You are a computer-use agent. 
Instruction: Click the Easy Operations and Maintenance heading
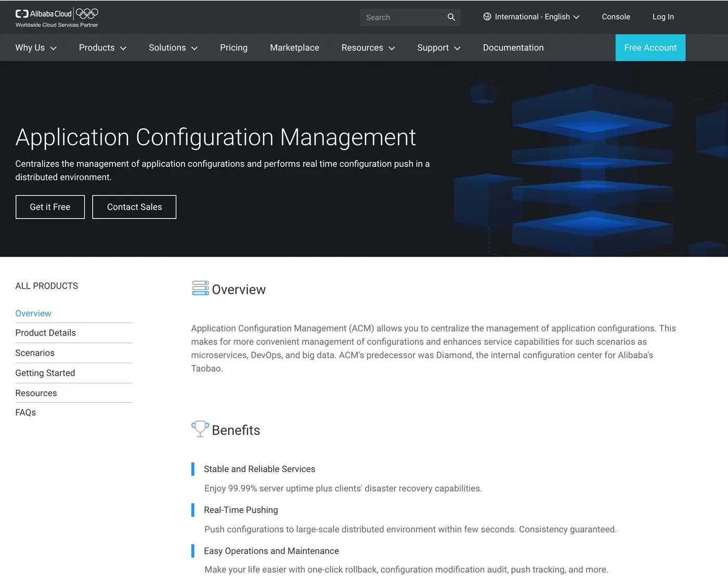click(x=271, y=551)
